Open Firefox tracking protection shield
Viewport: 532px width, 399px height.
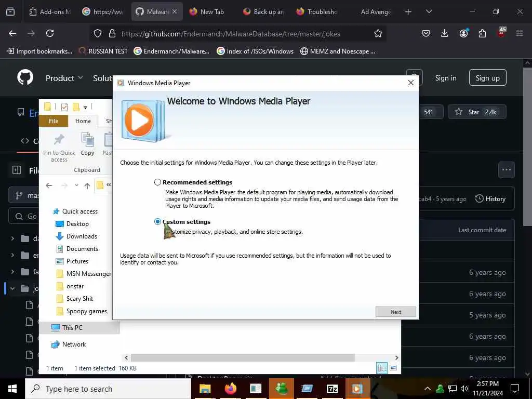pyautogui.click(x=98, y=33)
